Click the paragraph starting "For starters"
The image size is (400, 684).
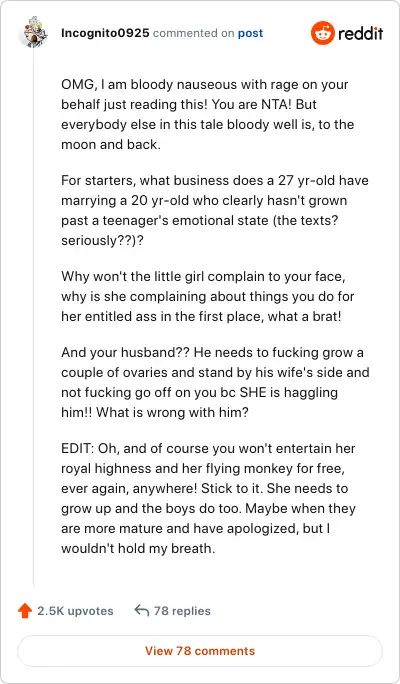pyautogui.click(x=215, y=210)
